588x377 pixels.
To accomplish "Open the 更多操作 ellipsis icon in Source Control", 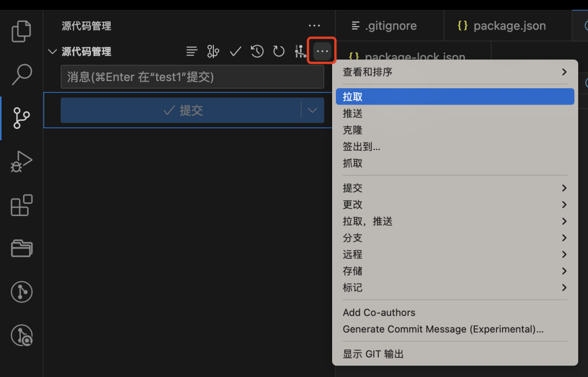I will [321, 51].
